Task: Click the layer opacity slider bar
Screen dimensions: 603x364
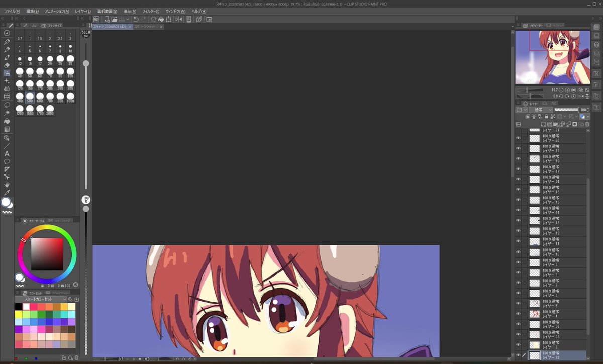Action: pyautogui.click(x=566, y=110)
